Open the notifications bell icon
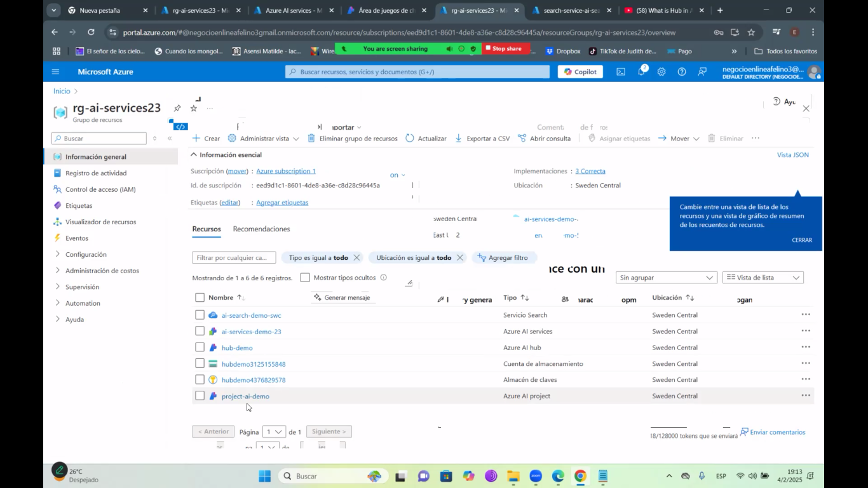 pyautogui.click(x=641, y=72)
